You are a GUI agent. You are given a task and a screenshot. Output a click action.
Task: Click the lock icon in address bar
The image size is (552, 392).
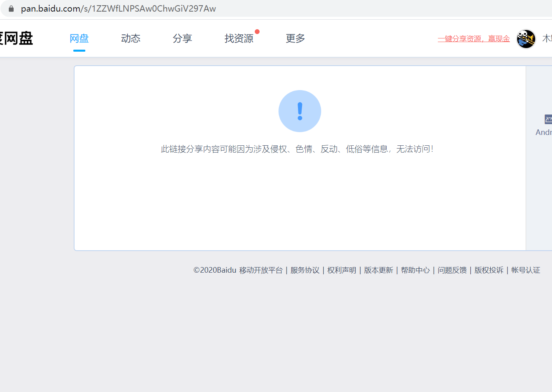(x=11, y=8)
